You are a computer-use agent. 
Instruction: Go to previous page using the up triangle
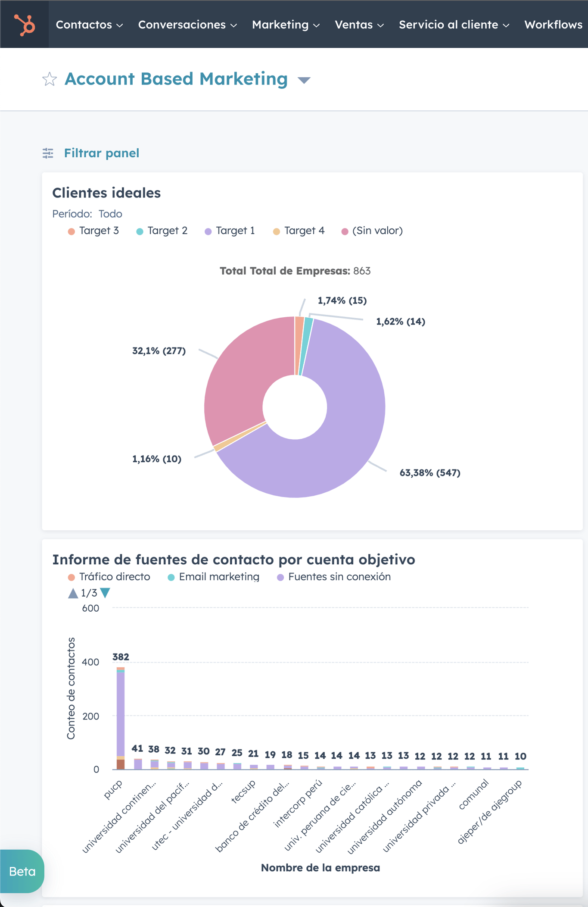click(x=72, y=593)
